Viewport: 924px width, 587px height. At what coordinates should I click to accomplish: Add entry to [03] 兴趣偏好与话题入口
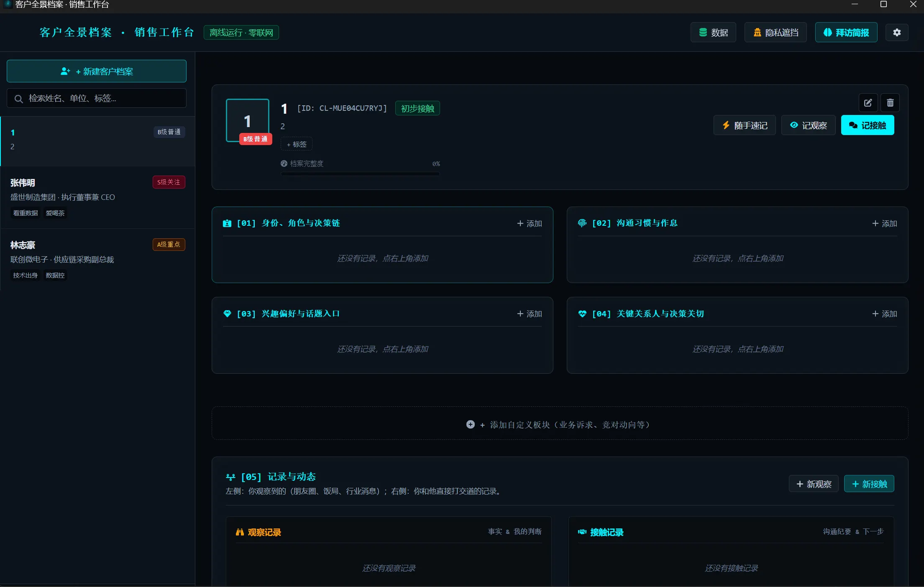click(529, 314)
